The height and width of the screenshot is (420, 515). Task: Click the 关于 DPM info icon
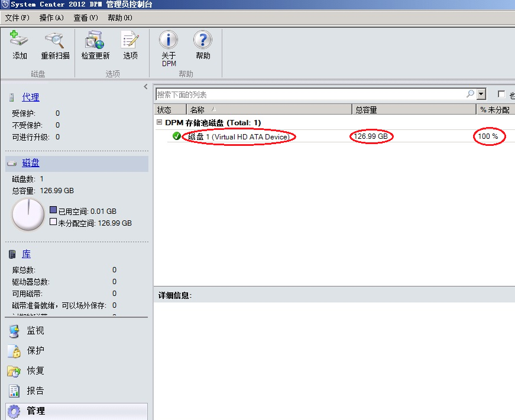[169, 40]
